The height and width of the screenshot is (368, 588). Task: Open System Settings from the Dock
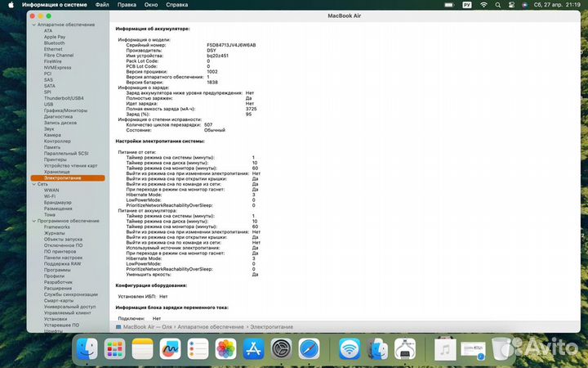[x=282, y=349]
